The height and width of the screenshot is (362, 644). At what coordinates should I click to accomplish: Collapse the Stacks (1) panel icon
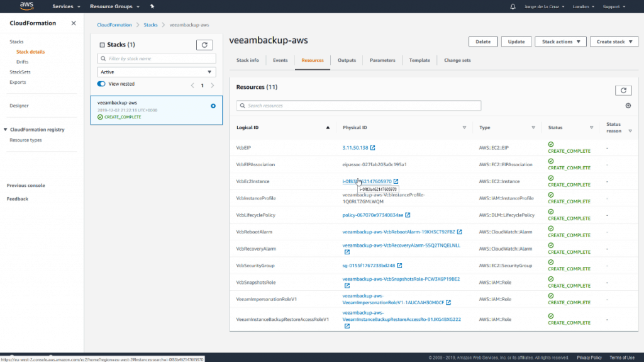pos(102,45)
